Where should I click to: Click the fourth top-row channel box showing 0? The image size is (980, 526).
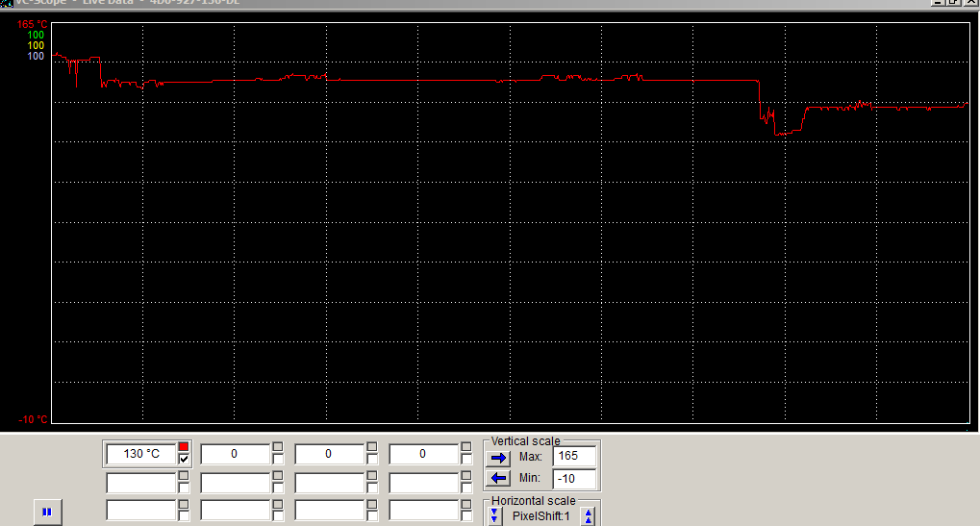point(423,453)
